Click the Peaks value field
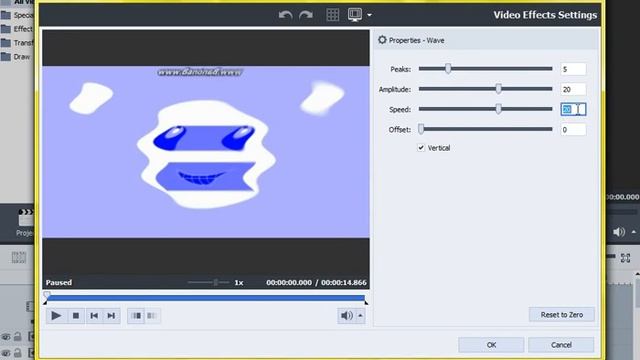The width and height of the screenshot is (640, 360). [573, 69]
